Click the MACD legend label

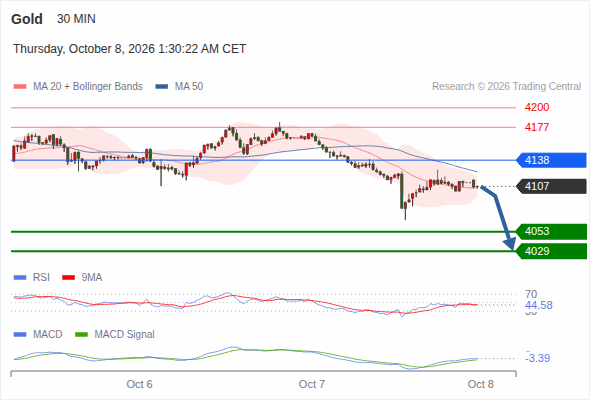click(x=48, y=335)
